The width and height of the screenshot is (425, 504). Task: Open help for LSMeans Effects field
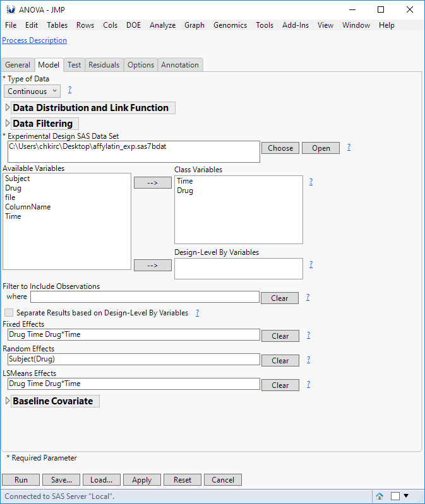pyautogui.click(x=308, y=384)
